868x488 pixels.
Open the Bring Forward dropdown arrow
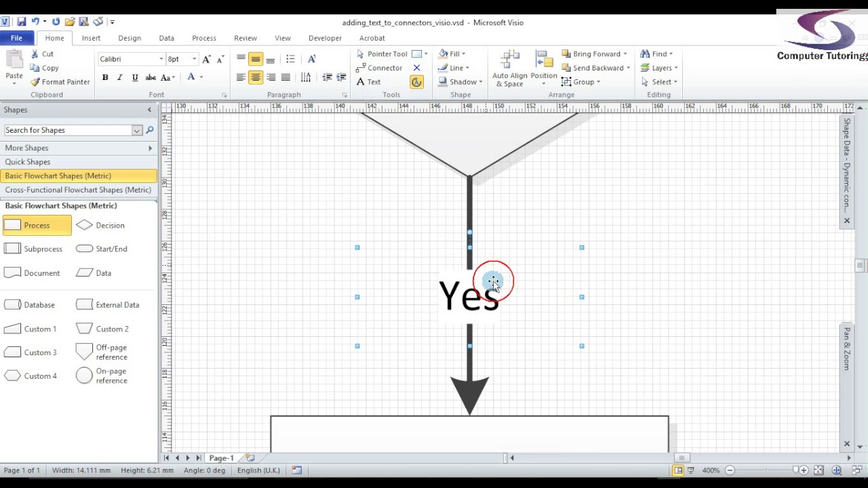(x=625, y=54)
